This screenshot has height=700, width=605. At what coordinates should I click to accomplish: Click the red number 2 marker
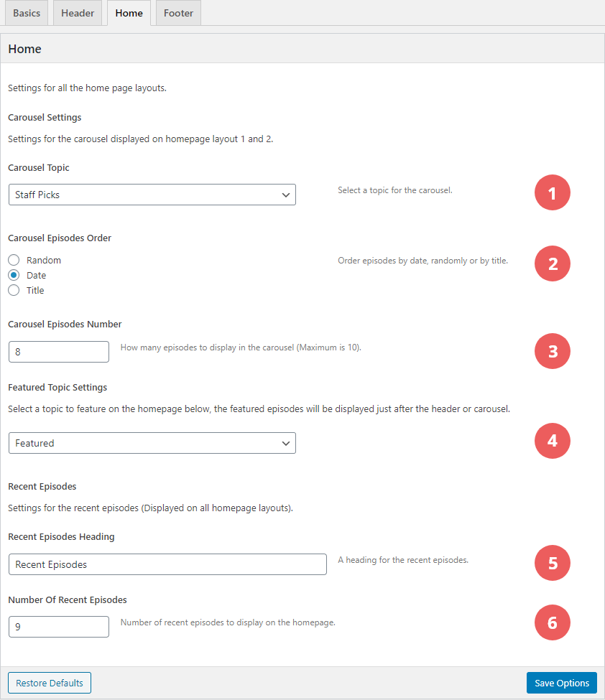coord(552,263)
